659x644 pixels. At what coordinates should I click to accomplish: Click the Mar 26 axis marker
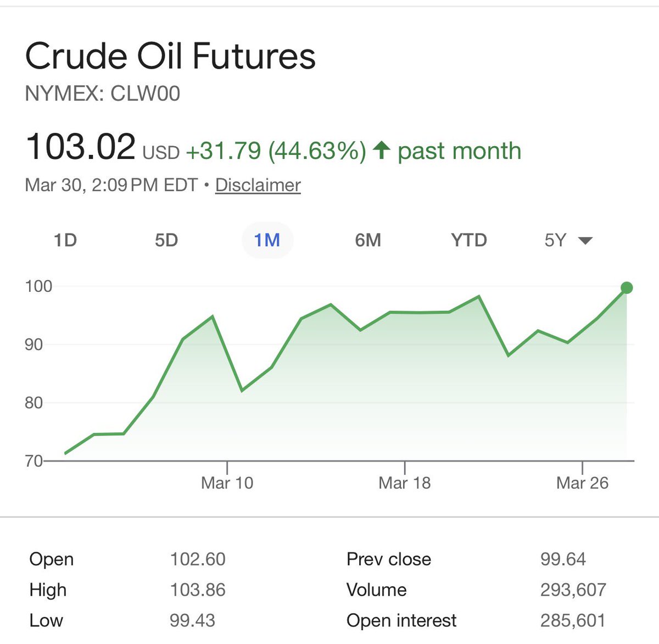coord(582,483)
